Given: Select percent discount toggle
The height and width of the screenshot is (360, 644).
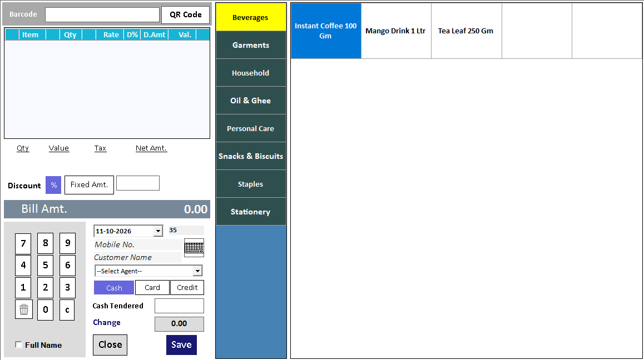Looking at the screenshot, I should 53,185.
